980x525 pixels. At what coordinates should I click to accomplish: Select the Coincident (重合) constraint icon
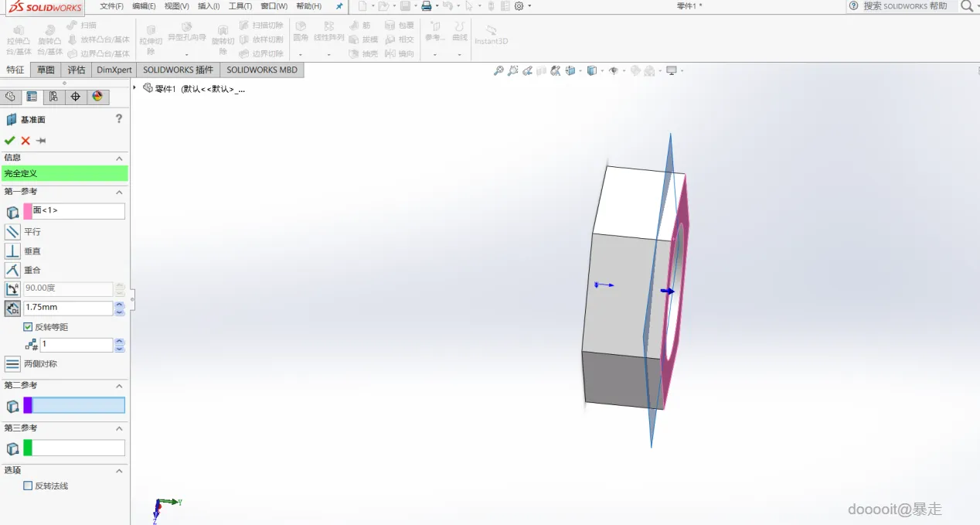point(12,270)
